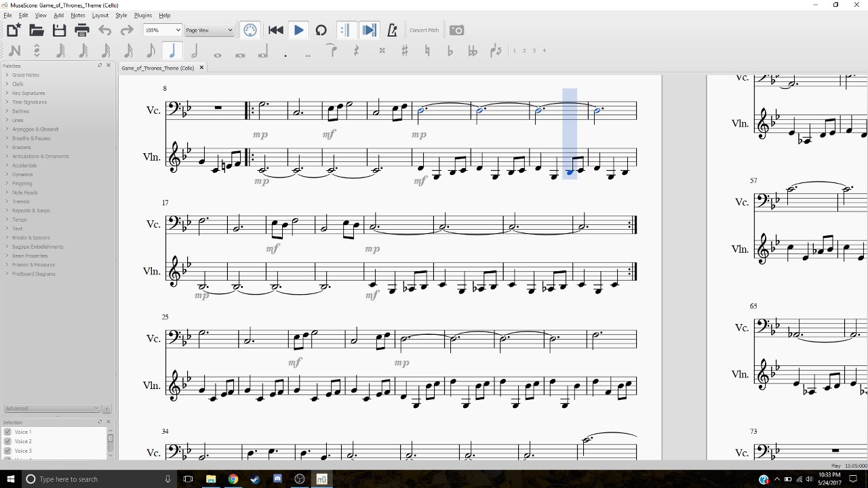Viewport: 868px width, 488px height.
Task: Open the Layout menu
Action: 100,15
